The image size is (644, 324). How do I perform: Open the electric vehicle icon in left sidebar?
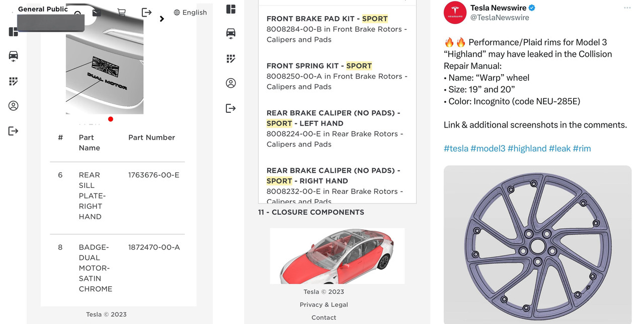click(14, 56)
